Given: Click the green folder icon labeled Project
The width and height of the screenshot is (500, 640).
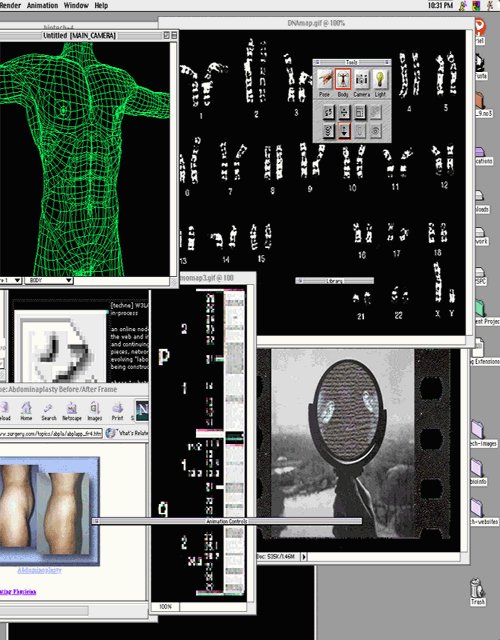Looking at the screenshot, I should [481, 308].
